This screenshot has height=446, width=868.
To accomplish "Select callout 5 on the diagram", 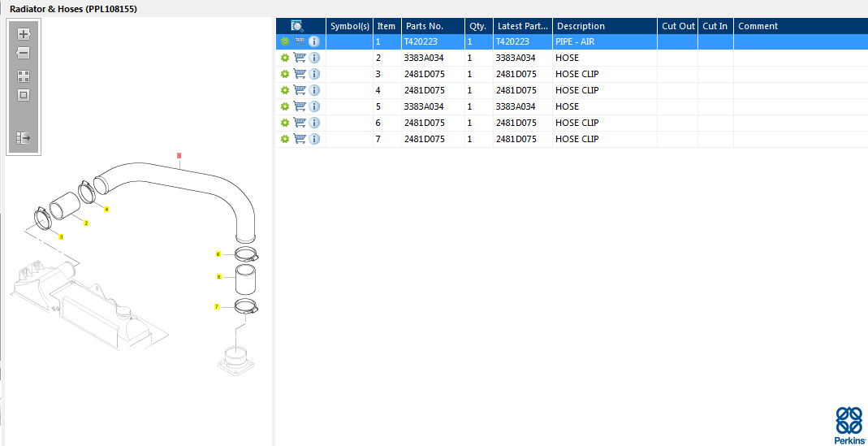I will click(218, 276).
